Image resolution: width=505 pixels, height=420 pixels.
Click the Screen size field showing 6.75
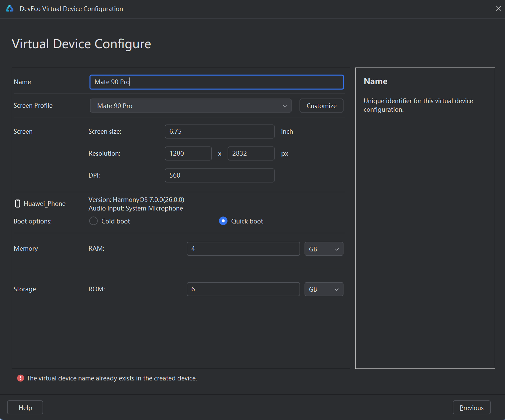point(220,132)
